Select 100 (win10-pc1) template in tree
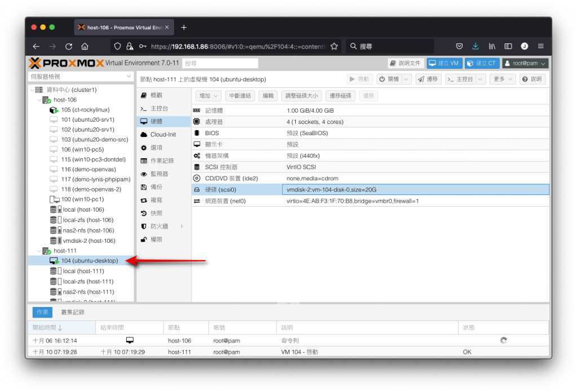The width and height of the screenshot is (577, 392). point(82,199)
